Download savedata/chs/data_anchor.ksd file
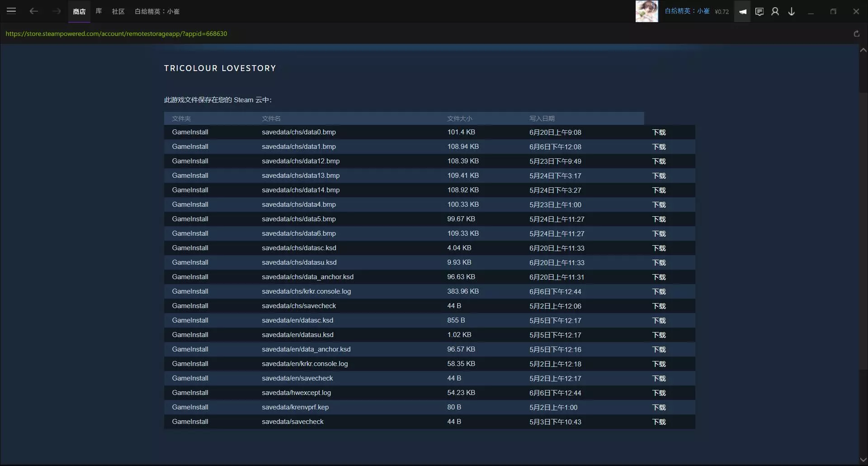868x466 pixels. pos(659,277)
